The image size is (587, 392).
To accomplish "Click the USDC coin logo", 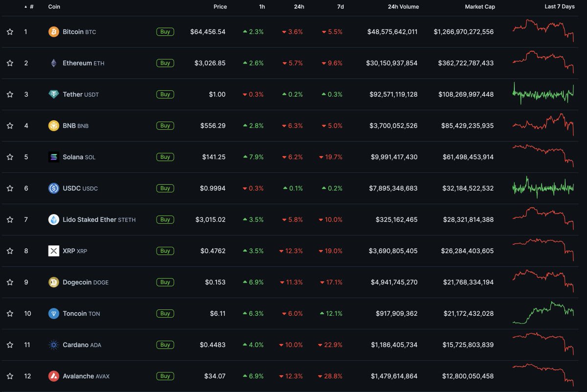I will [54, 188].
